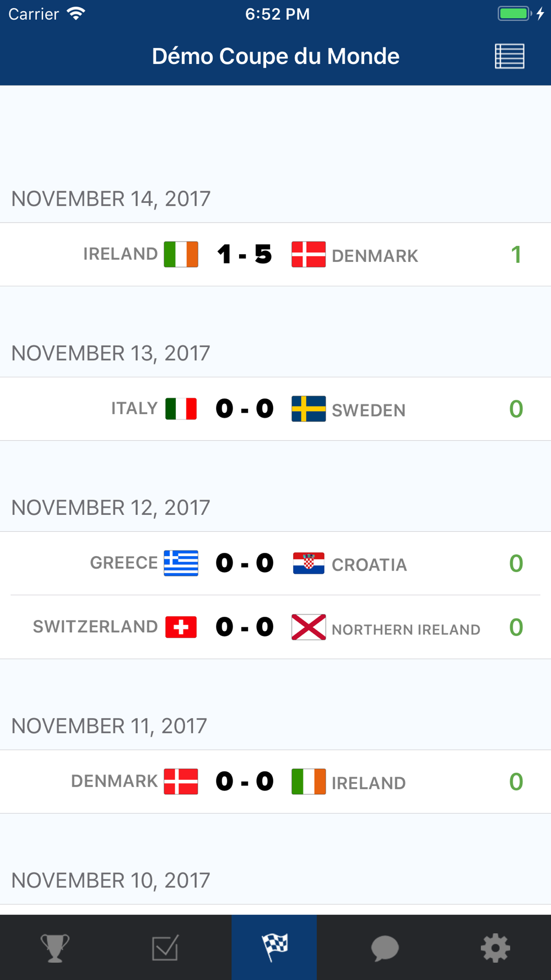Open the settings gear tab
This screenshot has width=551, height=980.
[x=495, y=947]
